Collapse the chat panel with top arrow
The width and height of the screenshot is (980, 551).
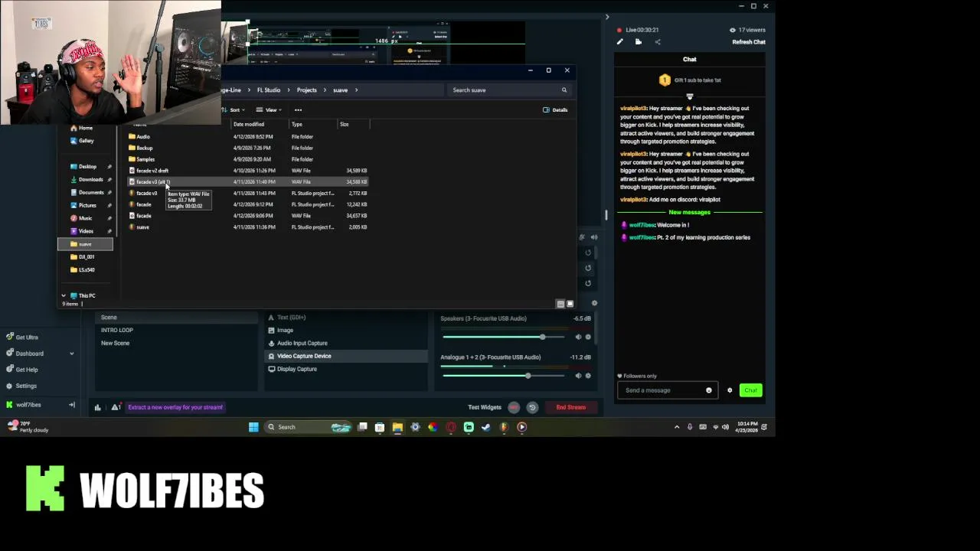pyautogui.click(x=607, y=17)
